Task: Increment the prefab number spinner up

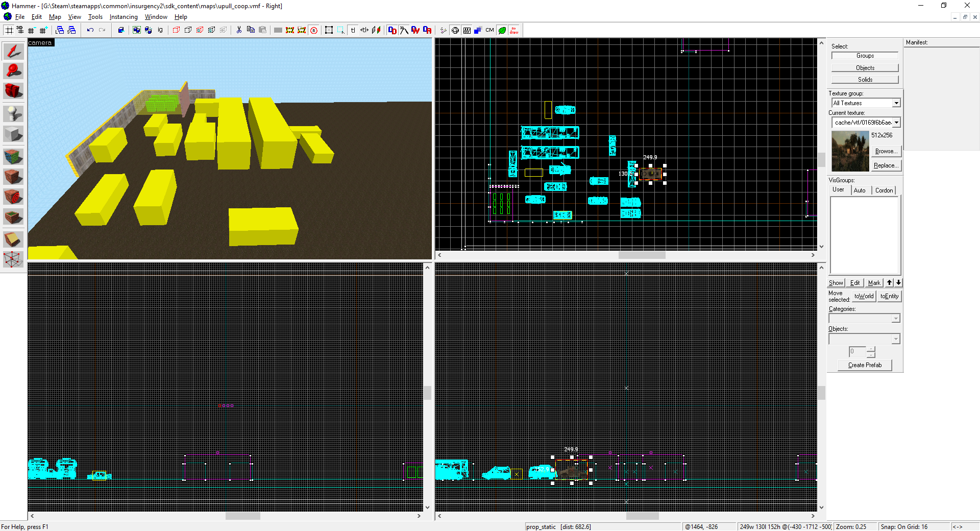Action: click(x=871, y=349)
